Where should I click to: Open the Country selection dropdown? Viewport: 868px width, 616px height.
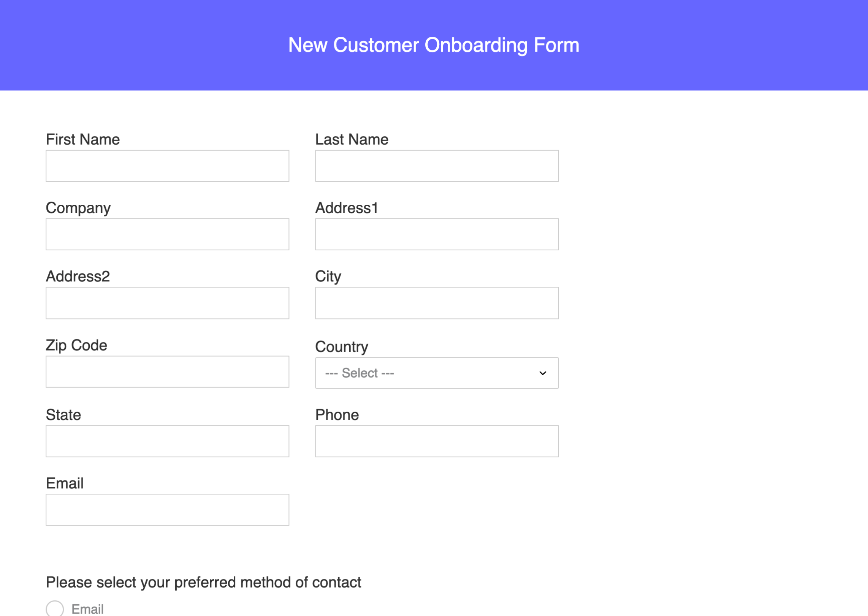(436, 373)
